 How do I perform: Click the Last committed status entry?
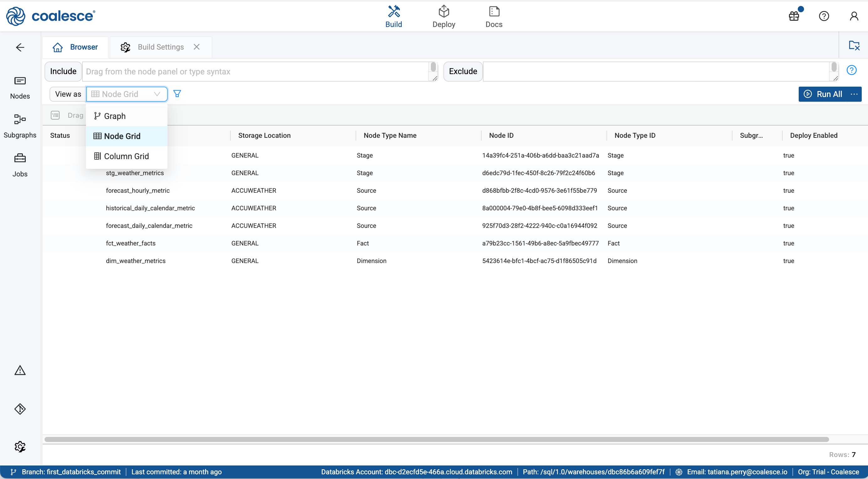tap(176, 472)
